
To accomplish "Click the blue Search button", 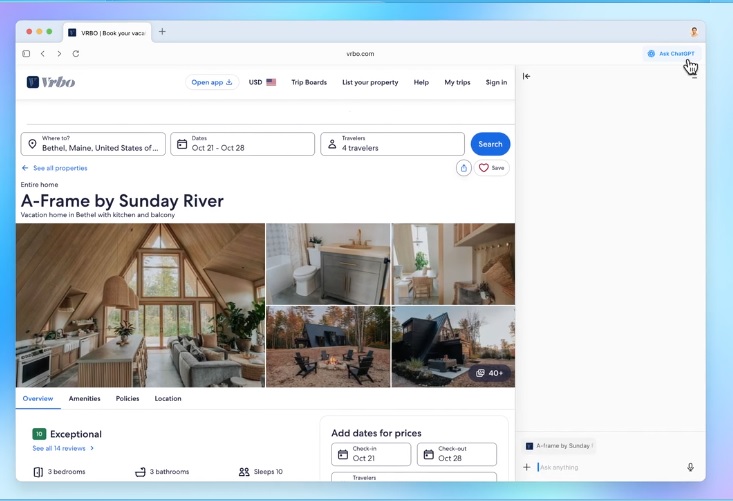I will (490, 144).
